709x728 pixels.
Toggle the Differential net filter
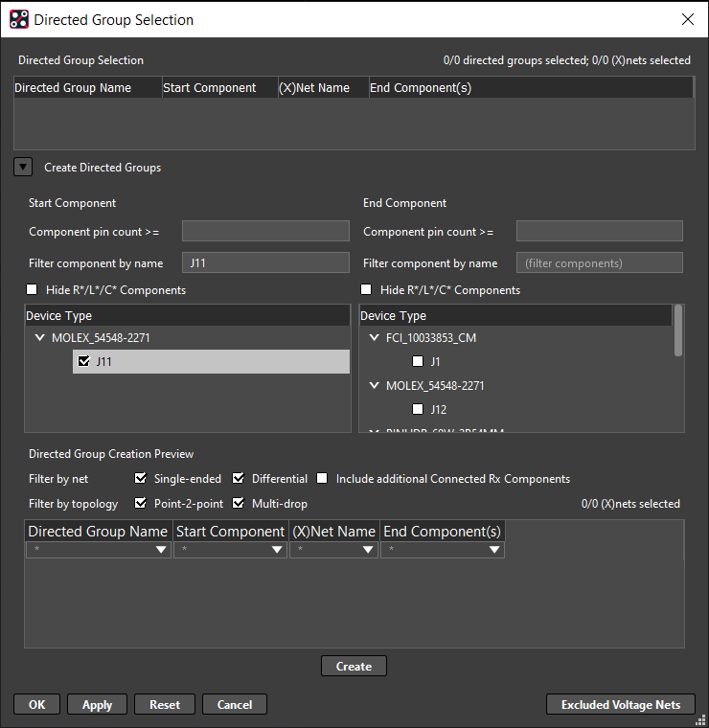[239, 479]
